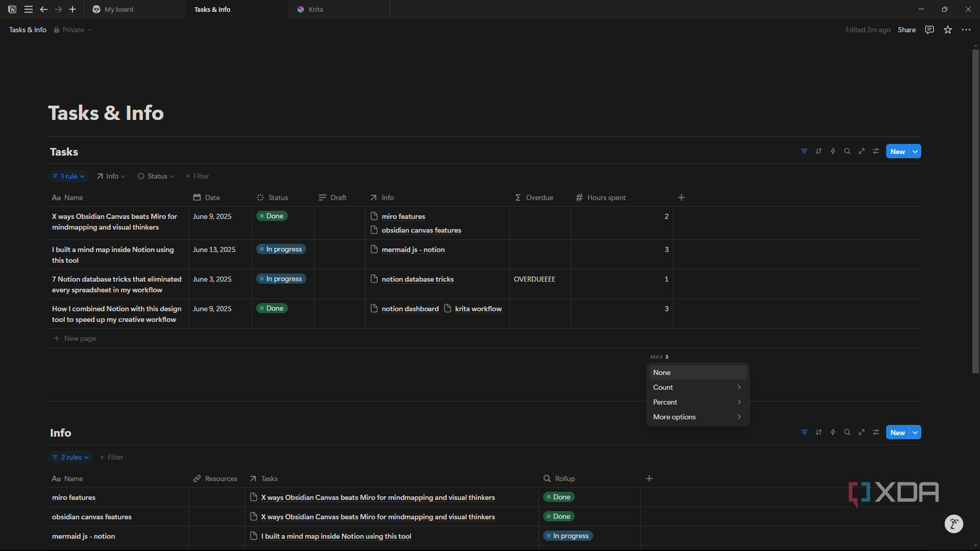Click the vertical page scrollbar
Screen dimensions: 980x551
(x=975, y=211)
